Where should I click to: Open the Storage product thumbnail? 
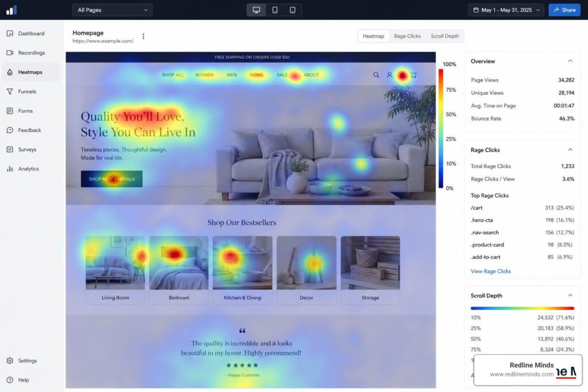[x=370, y=263]
